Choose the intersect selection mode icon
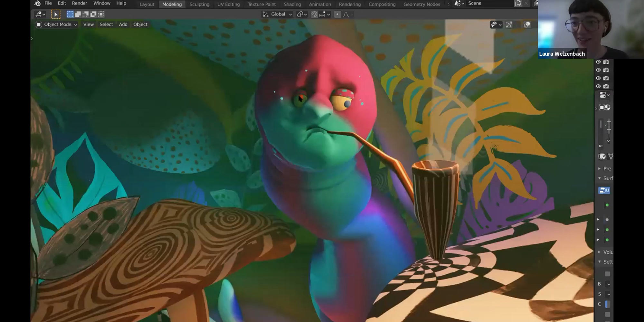644x322 pixels. pos(101,14)
